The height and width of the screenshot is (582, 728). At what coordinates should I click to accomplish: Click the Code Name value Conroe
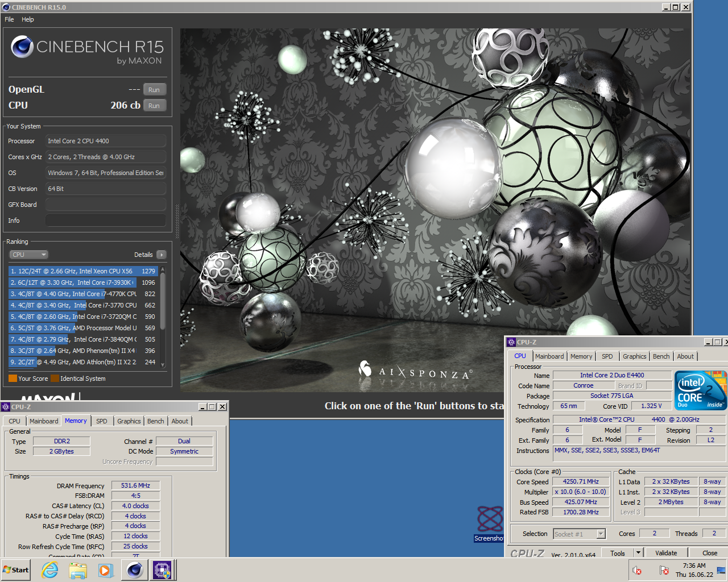click(x=584, y=385)
